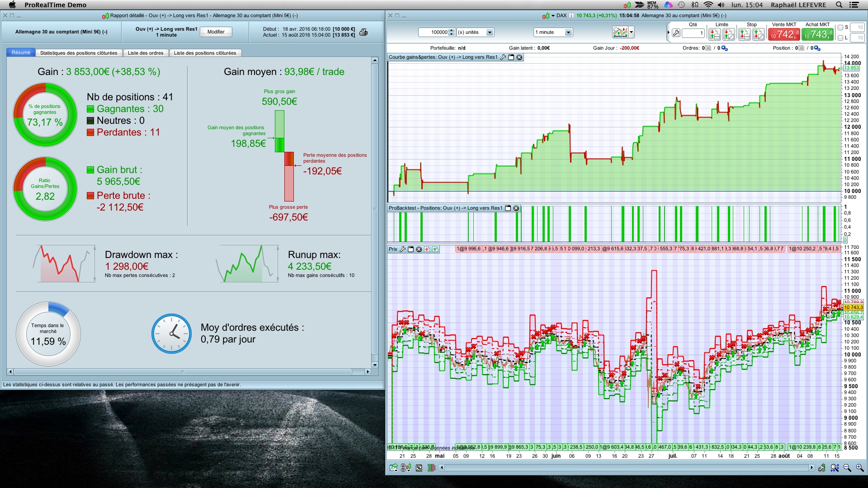Open Statistiques des positions clôturées tab
Screen dimensions: 868x488
(79, 53)
